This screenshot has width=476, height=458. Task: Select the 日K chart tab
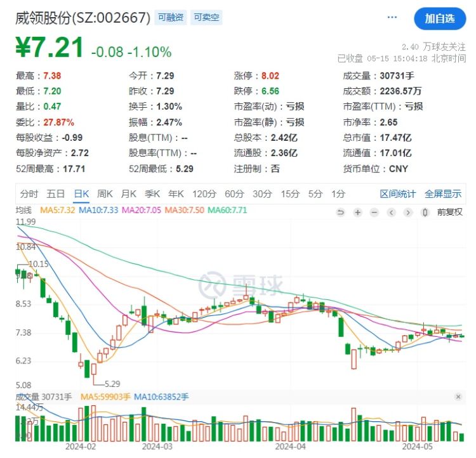(81, 193)
